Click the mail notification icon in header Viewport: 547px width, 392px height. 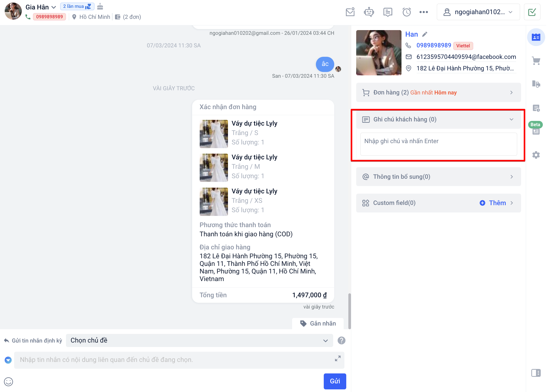[350, 12]
